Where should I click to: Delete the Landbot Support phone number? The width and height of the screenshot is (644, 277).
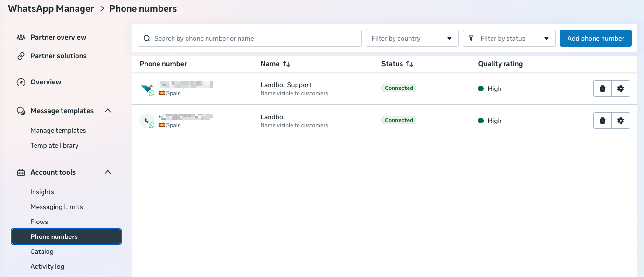(602, 88)
